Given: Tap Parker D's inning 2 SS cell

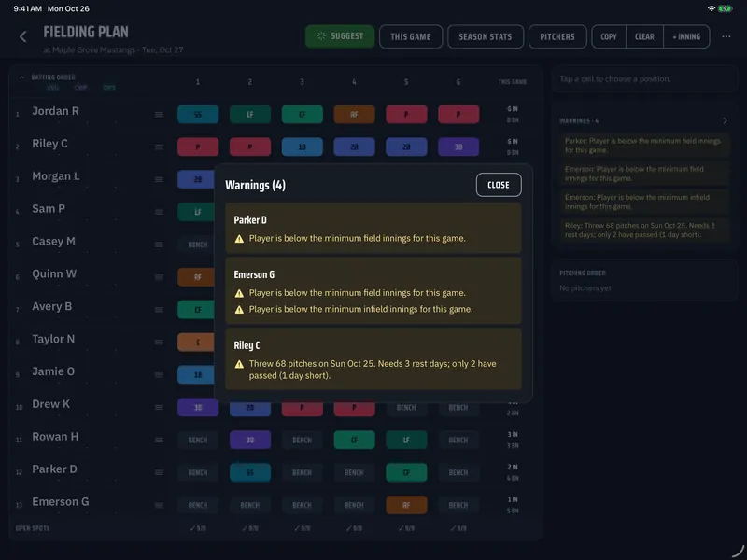Looking at the screenshot, I should tap(250, 472).
